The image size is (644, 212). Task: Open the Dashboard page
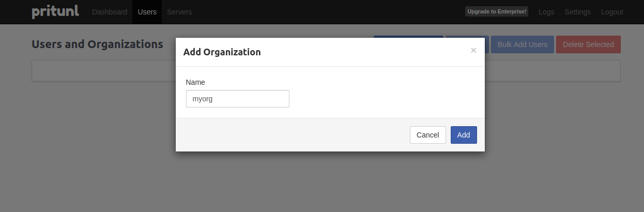[110, 12]
